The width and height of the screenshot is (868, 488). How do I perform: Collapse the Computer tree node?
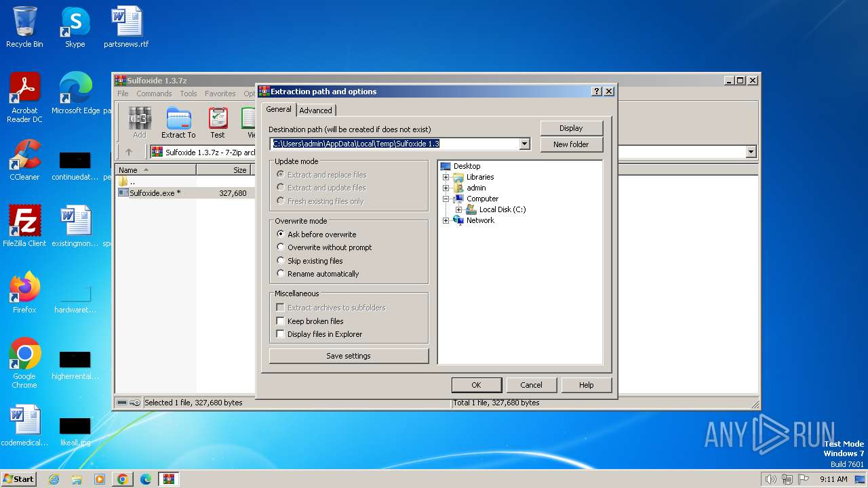click(446, 199)
